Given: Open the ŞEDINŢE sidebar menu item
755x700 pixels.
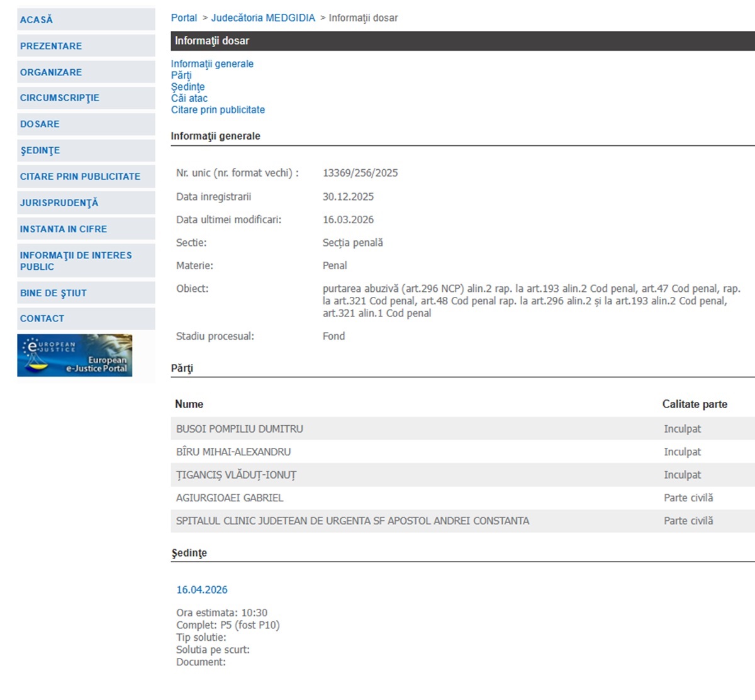Looking at the screenshot, I should coord(40,150).
